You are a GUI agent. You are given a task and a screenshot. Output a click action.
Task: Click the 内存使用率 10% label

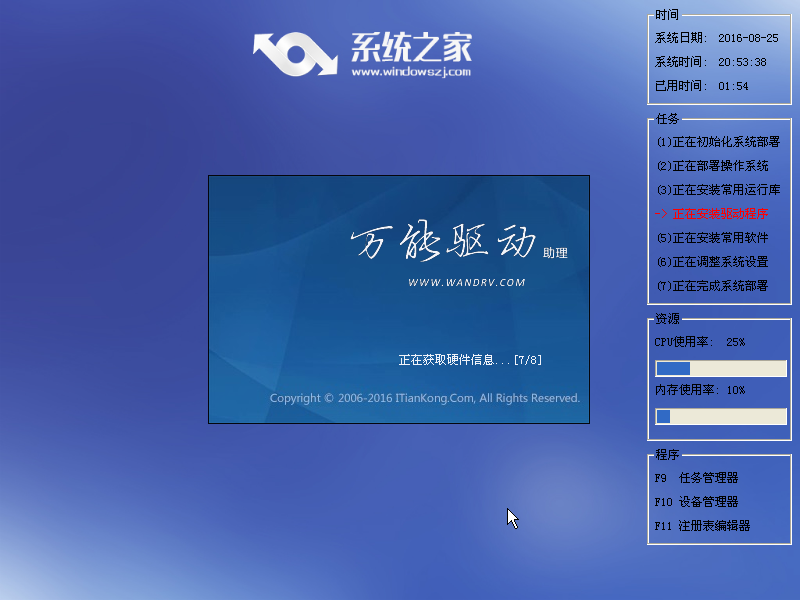699,390
